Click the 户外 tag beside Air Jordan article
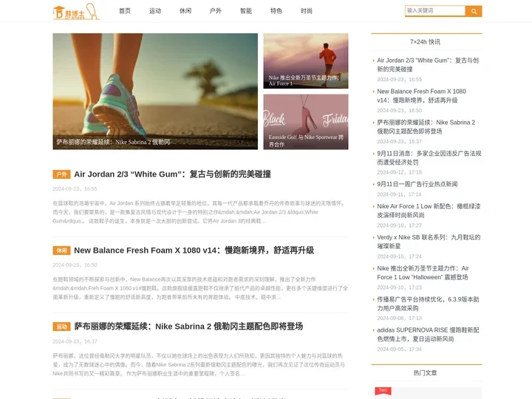Viewport: 532px width, 399px height. pos(61,174)
